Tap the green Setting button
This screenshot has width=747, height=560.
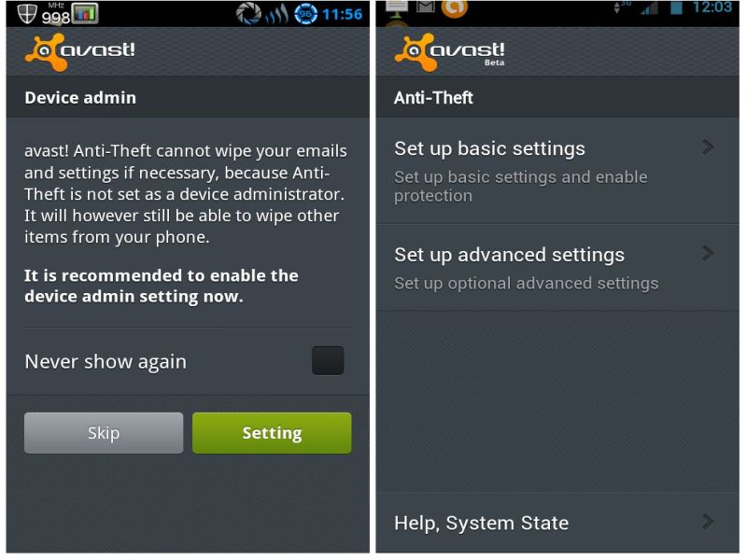[272, 433]
